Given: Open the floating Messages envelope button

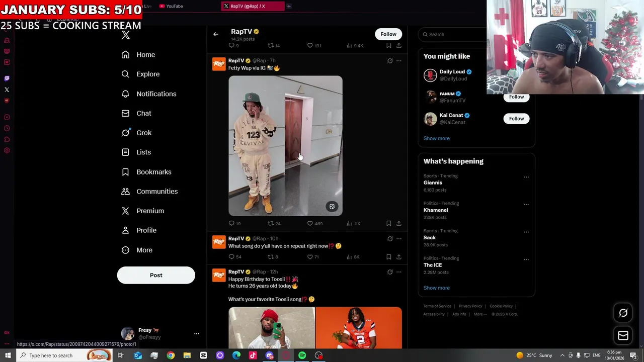Looking at the screenshot, I should coord(623,335).
